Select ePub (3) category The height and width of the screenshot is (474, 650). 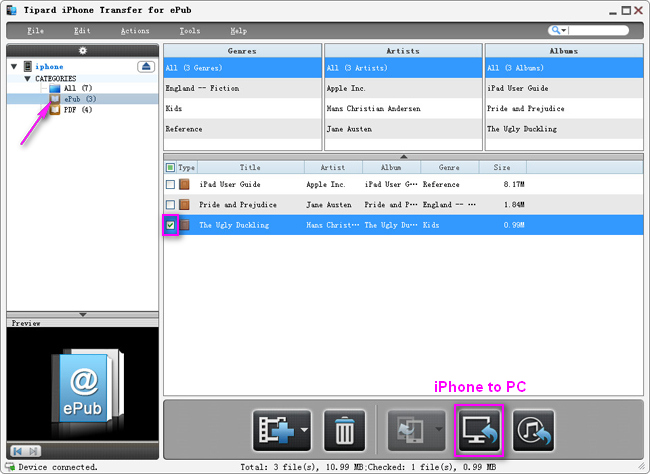(x=80, y=99)
